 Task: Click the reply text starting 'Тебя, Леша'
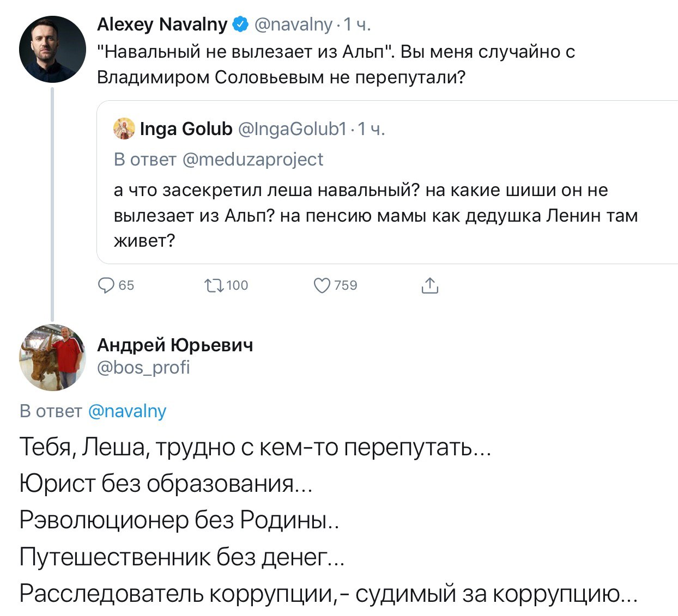tap(255, 448)
